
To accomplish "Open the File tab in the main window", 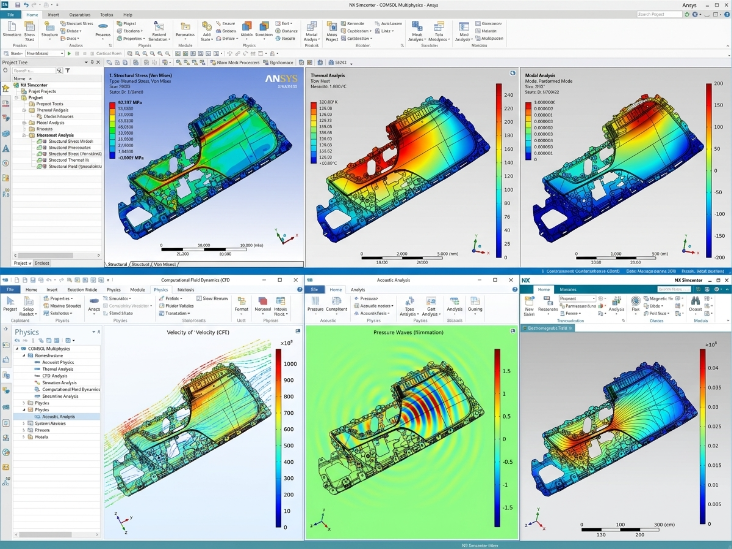I will pos(10,14).
